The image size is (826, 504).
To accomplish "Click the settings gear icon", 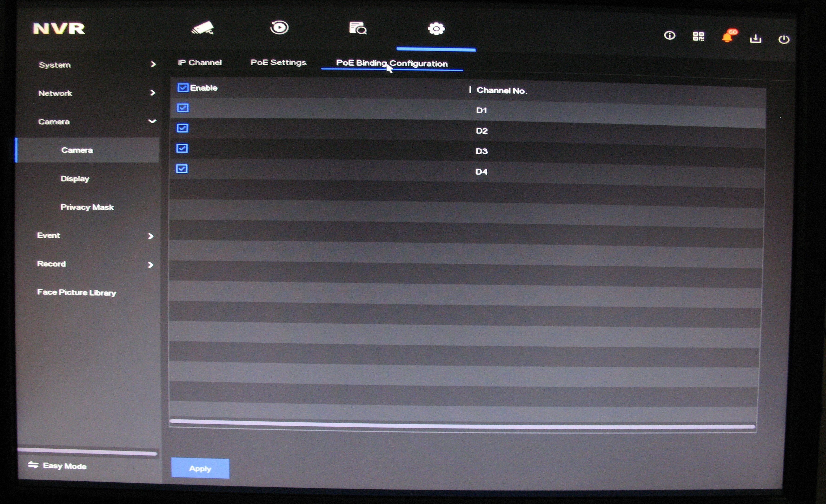I will pos(436,29).
